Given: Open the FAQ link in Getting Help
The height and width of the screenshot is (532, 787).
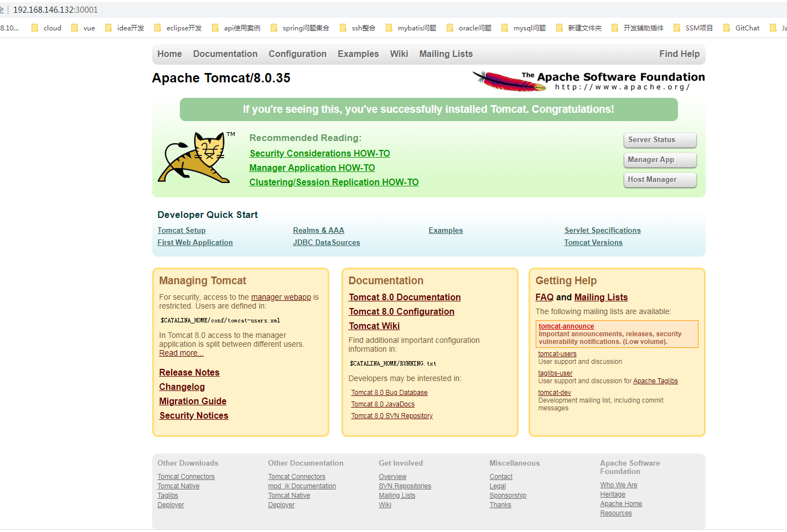Looking at the screenshot, I should (x=545, y=297).
